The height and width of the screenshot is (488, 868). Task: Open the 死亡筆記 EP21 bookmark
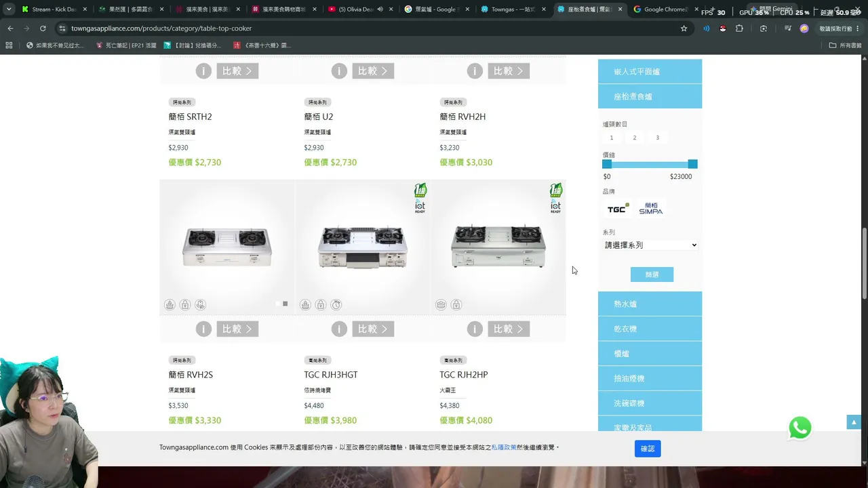point(126,45)
